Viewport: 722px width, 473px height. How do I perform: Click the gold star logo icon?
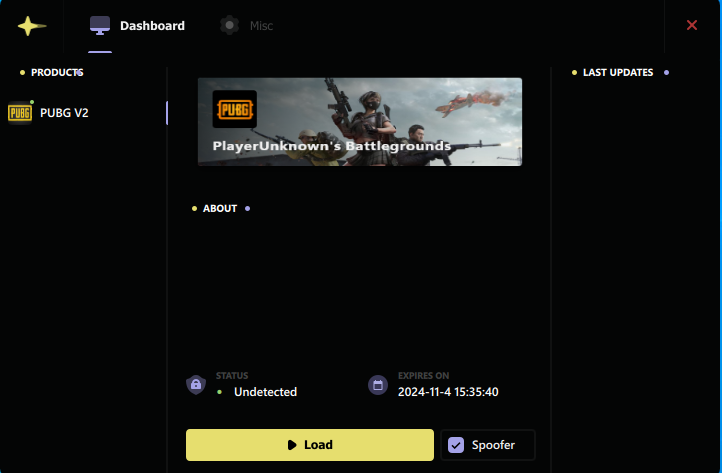(31, 26)
